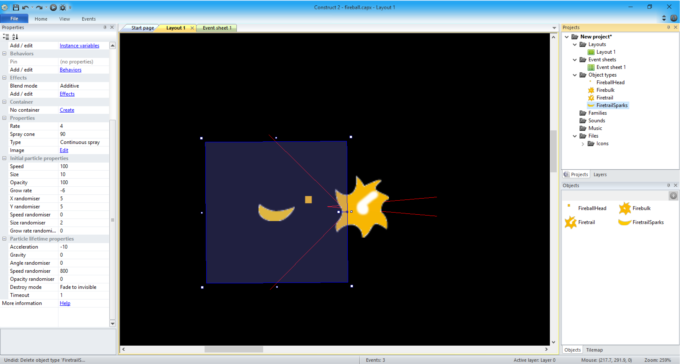Collapse the Event sheets folder
Screen dimensions: 680x364
coord(575,60)
